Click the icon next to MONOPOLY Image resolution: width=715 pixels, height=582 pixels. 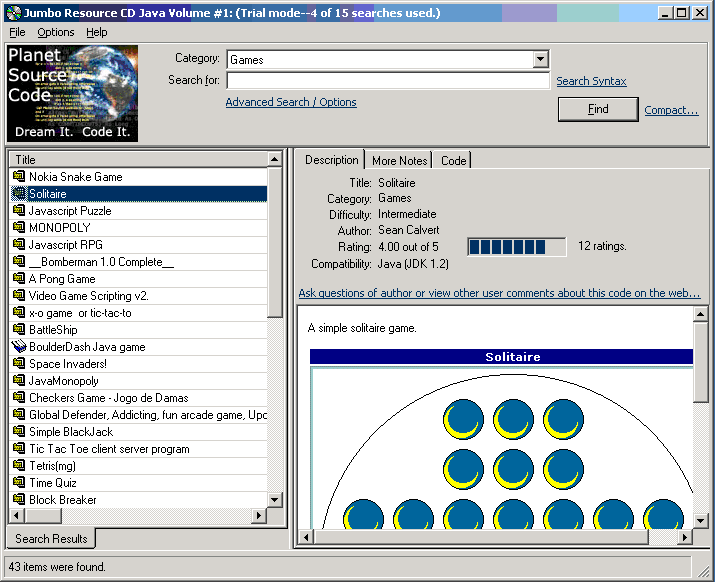(19, 227)
